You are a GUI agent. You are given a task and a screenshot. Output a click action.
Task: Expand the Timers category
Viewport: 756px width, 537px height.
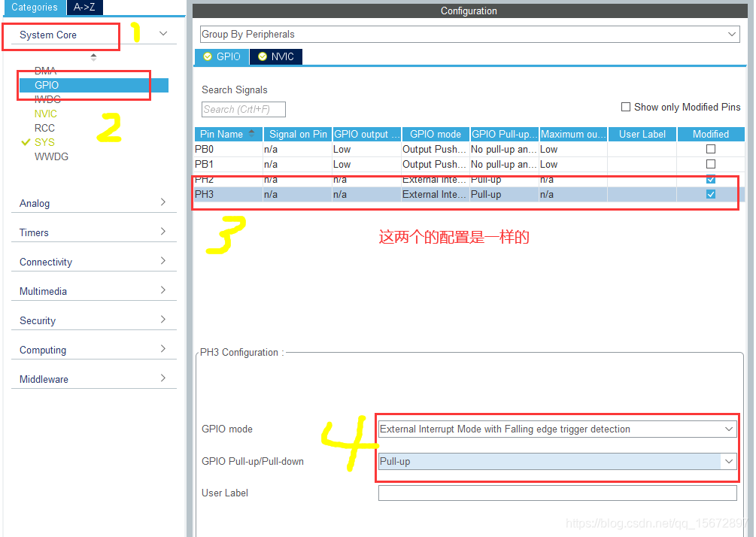tap(163, 232)
